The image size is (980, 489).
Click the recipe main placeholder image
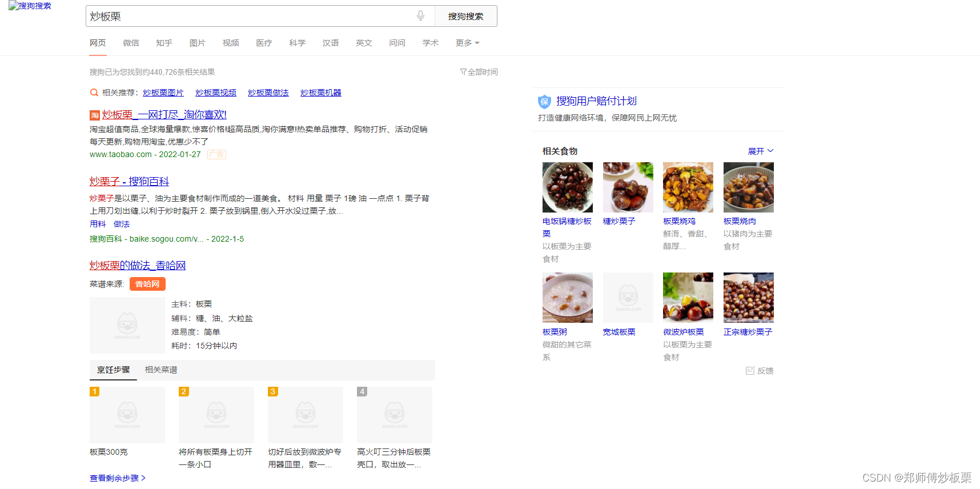coord(127,325)
